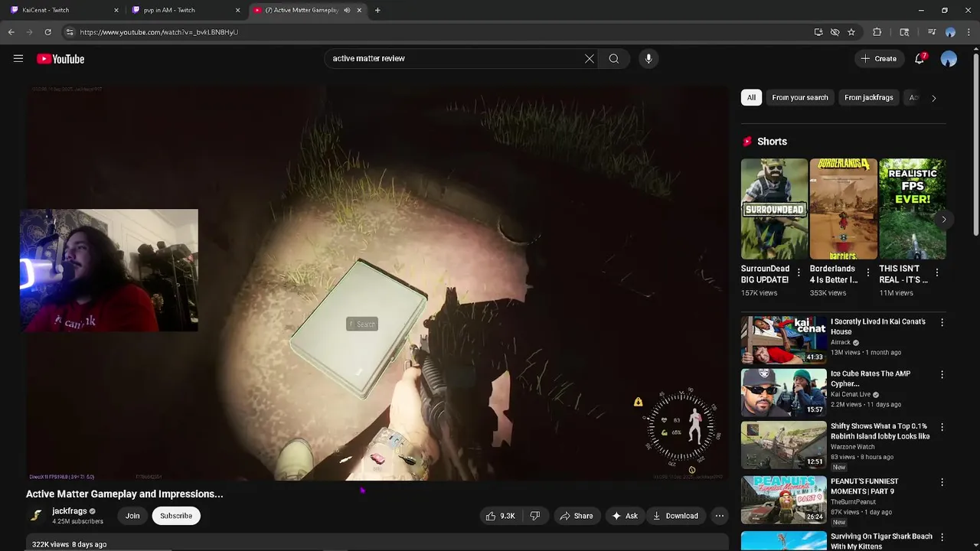The width and height of the screenshot is (980, 551).
Task: Dislike the video
Action: [535, 516]
